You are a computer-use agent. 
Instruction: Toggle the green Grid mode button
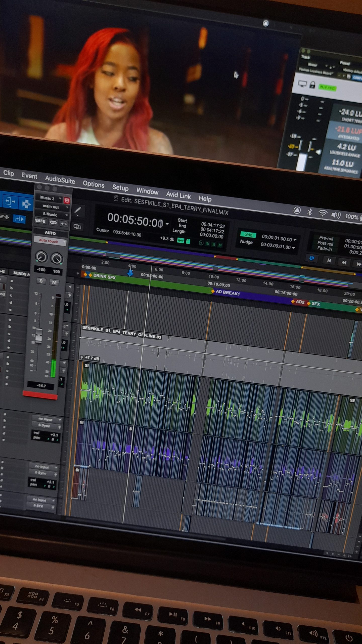point(248,234)
